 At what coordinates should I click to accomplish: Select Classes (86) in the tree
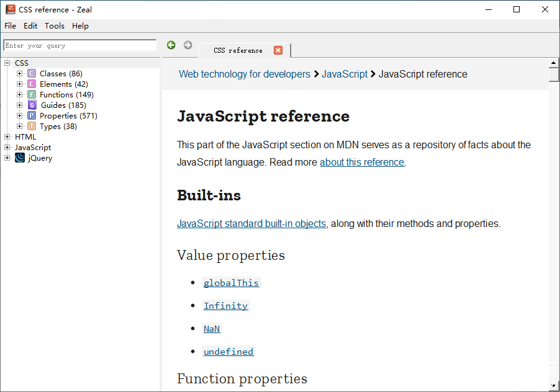(61, 73)
